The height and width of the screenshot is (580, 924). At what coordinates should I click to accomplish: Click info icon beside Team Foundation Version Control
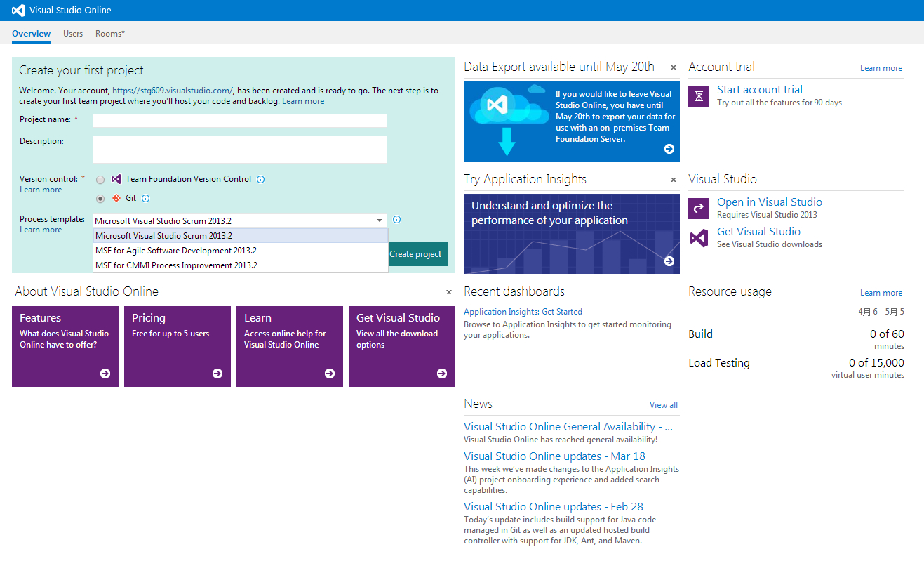[x=261, y=179]
